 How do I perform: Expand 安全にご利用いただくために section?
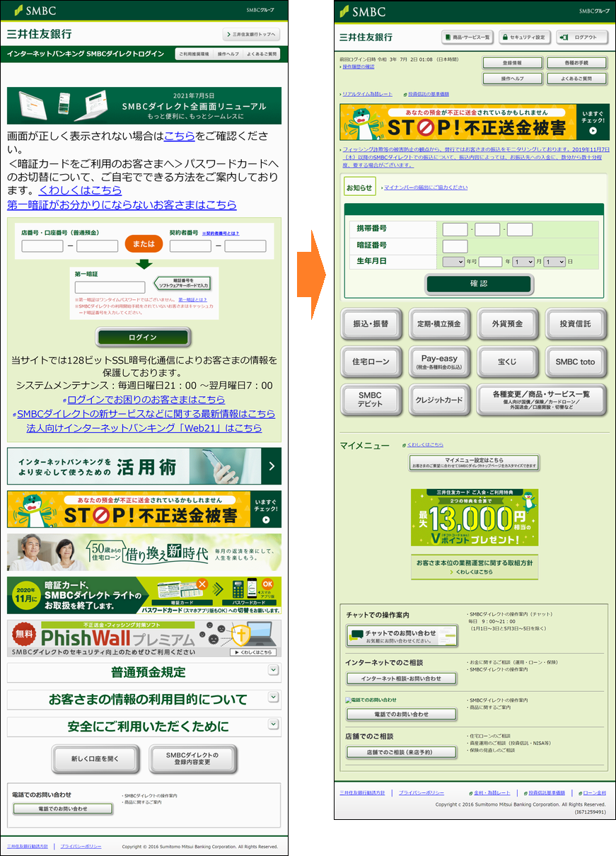pyautogui.click(x=274, y=724)
